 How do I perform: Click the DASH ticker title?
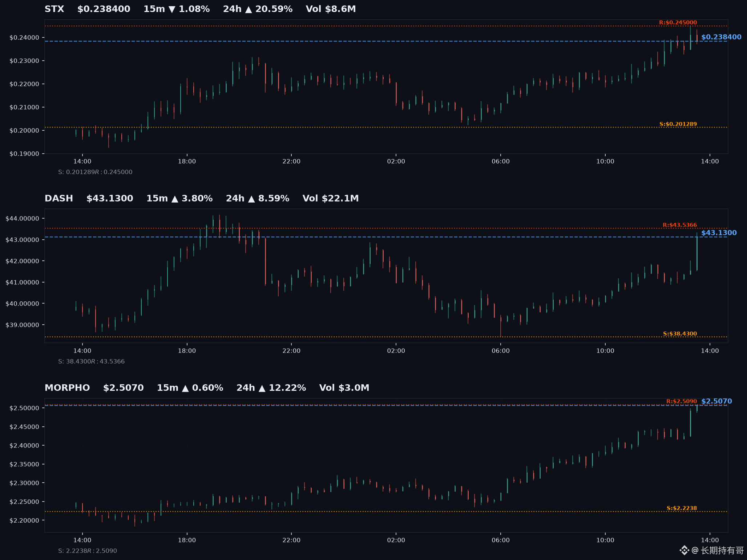(x=59, y=199)
